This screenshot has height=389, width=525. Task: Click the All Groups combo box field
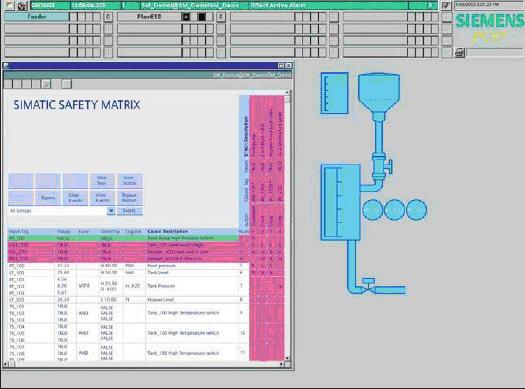click(57, 211)
